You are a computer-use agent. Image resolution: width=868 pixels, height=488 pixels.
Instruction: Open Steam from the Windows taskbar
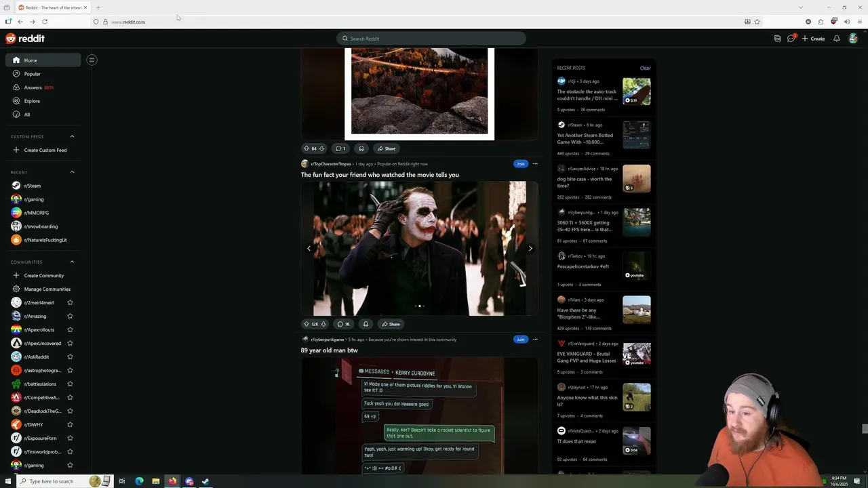205,481
